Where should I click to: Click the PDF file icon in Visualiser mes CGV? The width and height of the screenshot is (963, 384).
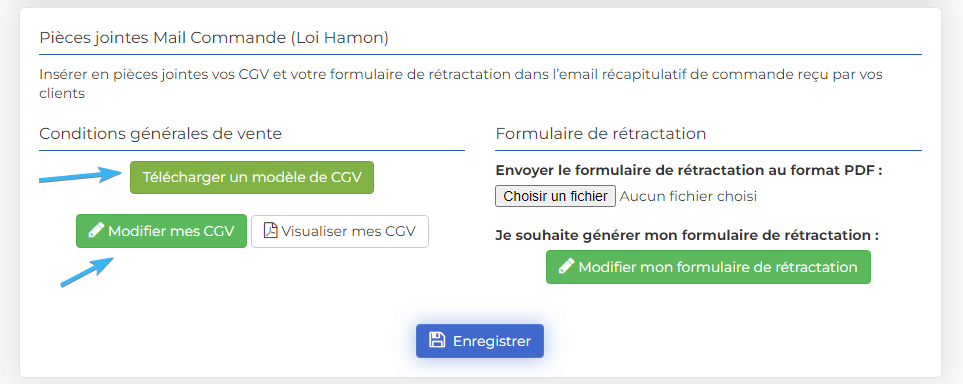coord(270,231)
